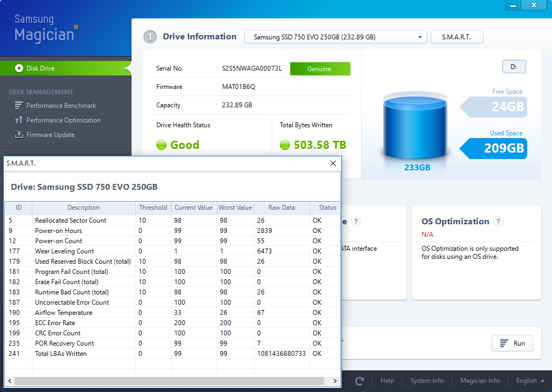The image size is (552, 392).
Task: Open System Info in the footer
Action: coord(427,381)
